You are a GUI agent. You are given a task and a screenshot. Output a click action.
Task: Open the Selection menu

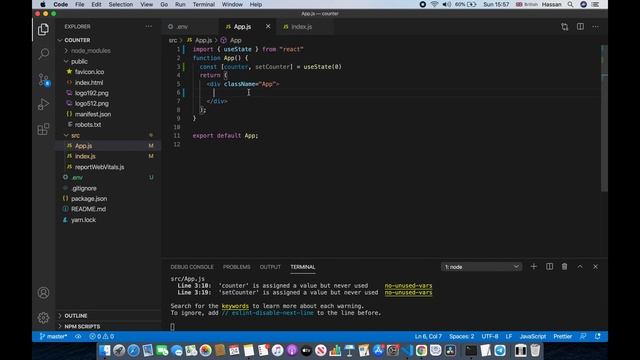(x=120, y=4)
